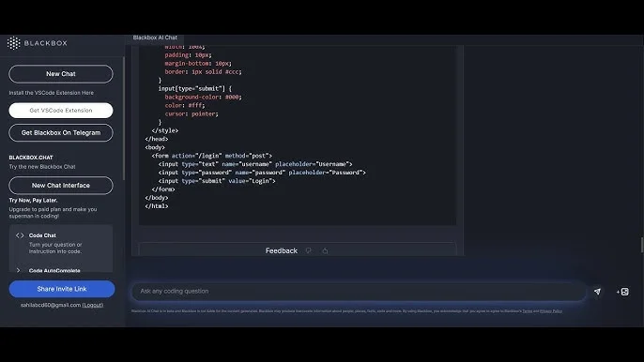644x362 pixels.
Task: Click the form action login code line
Action: tap(212, 156)
